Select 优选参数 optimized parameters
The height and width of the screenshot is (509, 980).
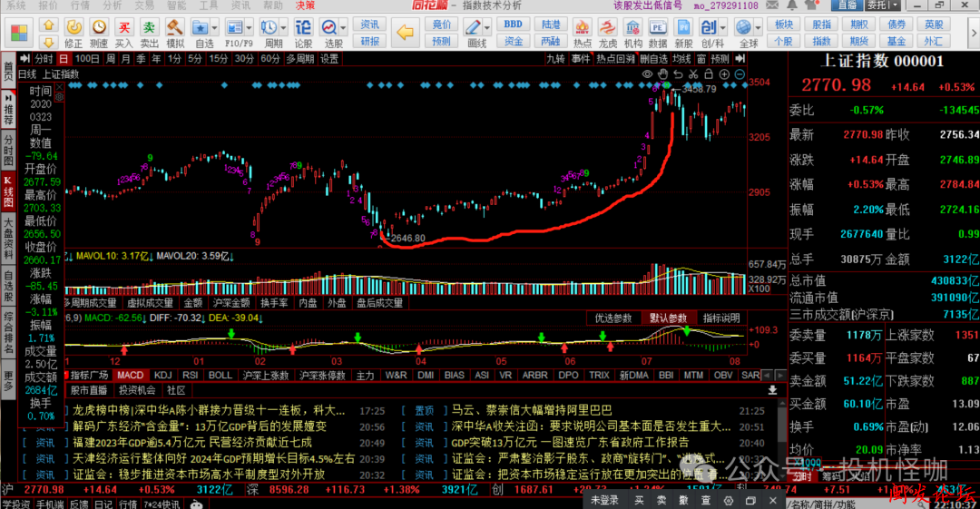tap(613, 318)
